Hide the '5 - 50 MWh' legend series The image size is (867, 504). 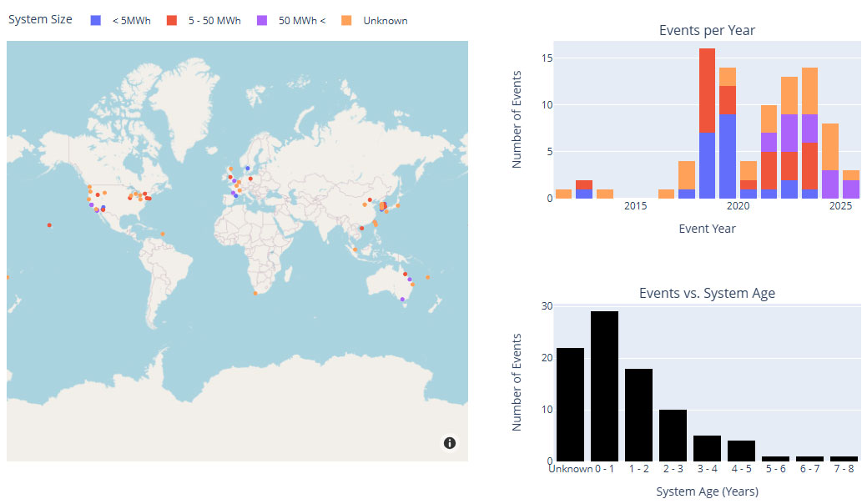coord(214,21)
